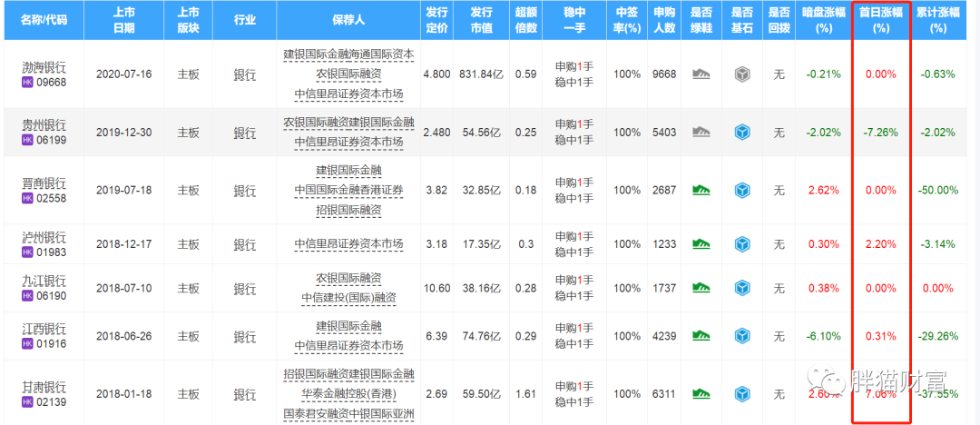This screenshot has height=425, width=980.
Task: Click the HK badge beside code 01983
Action: click(x=27, y=252)
